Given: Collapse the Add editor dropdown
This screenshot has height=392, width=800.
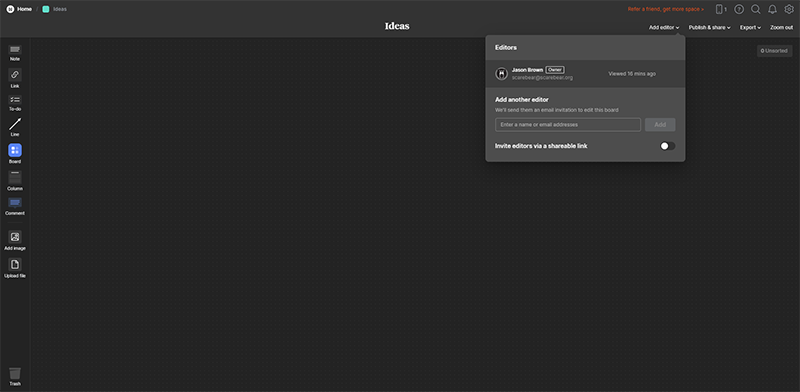Looking at the screenshot, I should pos(664,28).
